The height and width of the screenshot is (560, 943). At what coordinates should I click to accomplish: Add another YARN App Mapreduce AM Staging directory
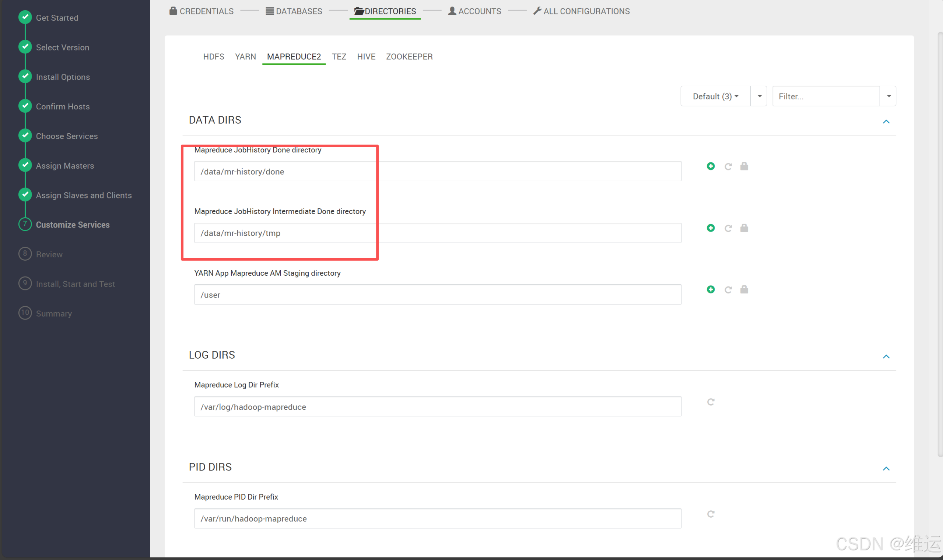[711, 289]
